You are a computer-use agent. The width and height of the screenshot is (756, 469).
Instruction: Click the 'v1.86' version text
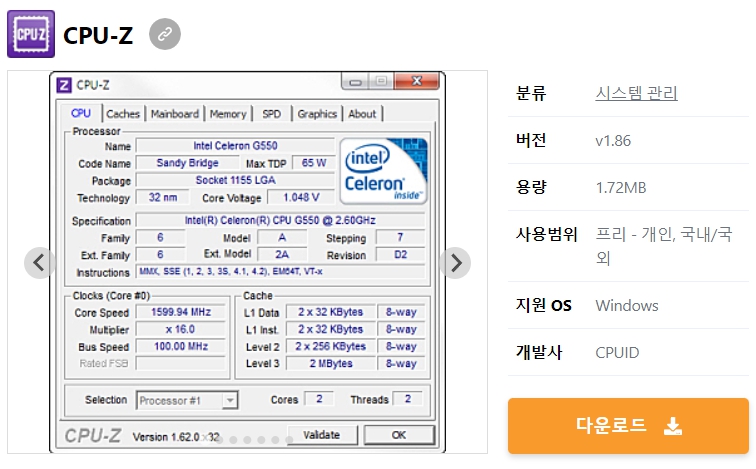coord(613,141)
